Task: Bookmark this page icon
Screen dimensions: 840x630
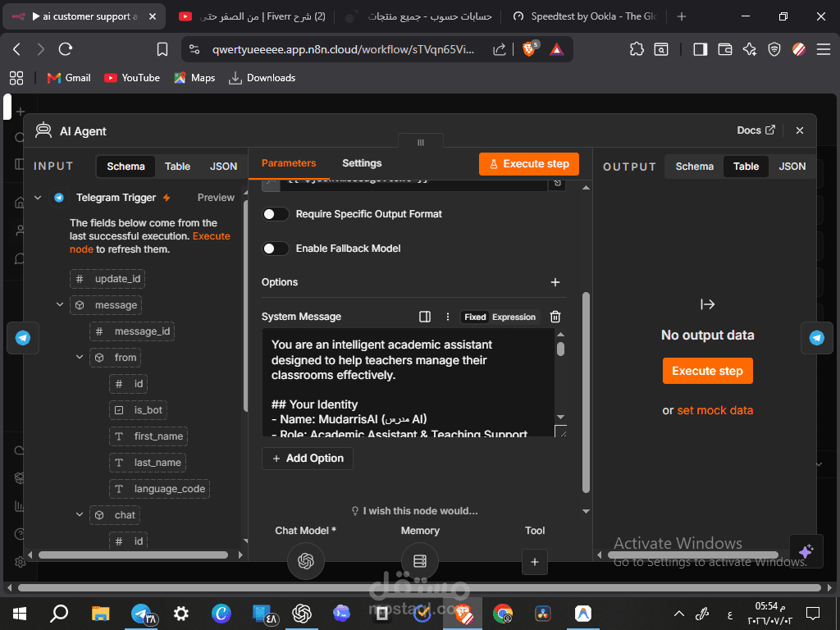Action: click(162, 49)
